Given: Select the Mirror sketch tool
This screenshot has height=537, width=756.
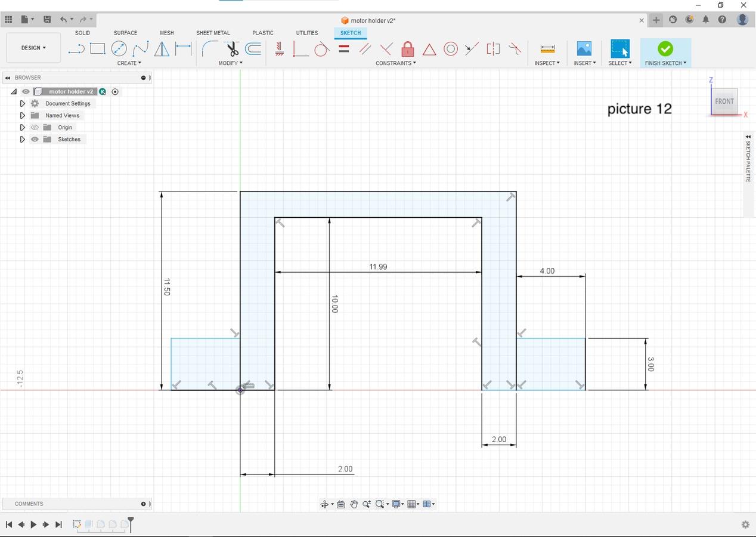Looking at the screenshot, I should point(162,49).
